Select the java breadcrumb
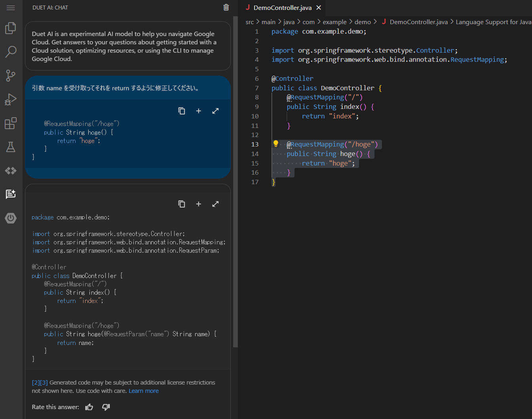Screen dimensions: 532x419 (289, 22)
